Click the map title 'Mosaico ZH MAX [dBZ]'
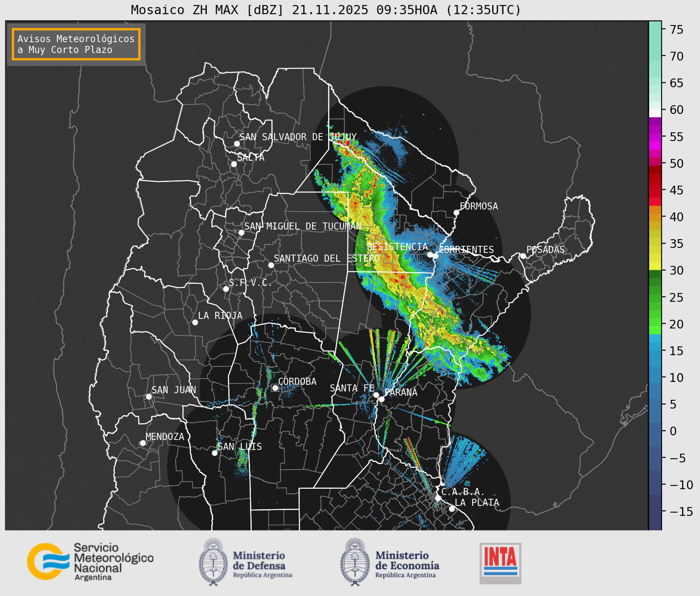The width and height of the screenshot is (700, 596). pos(207,10)
